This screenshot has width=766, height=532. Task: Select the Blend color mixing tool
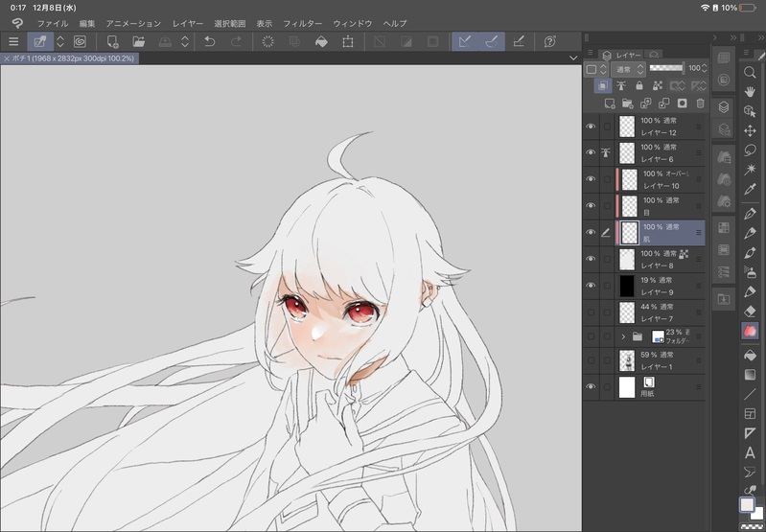coord(750,331)
